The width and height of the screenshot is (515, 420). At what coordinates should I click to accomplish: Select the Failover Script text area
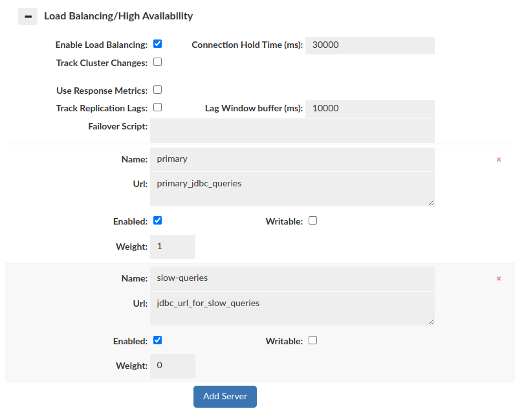tap(292, 130)
